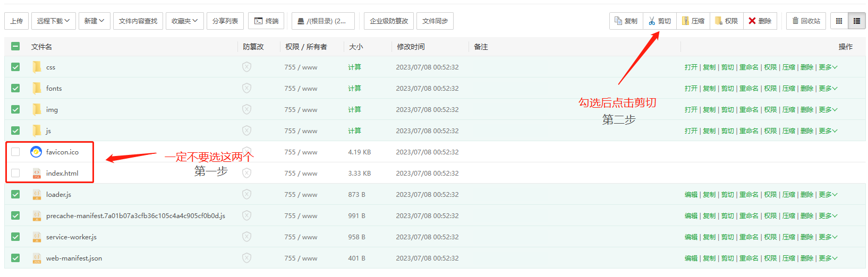Click Edit (编辑) link for web-manifest.json
This screenshot has width=868, height=277.
[x=691, y=258]
